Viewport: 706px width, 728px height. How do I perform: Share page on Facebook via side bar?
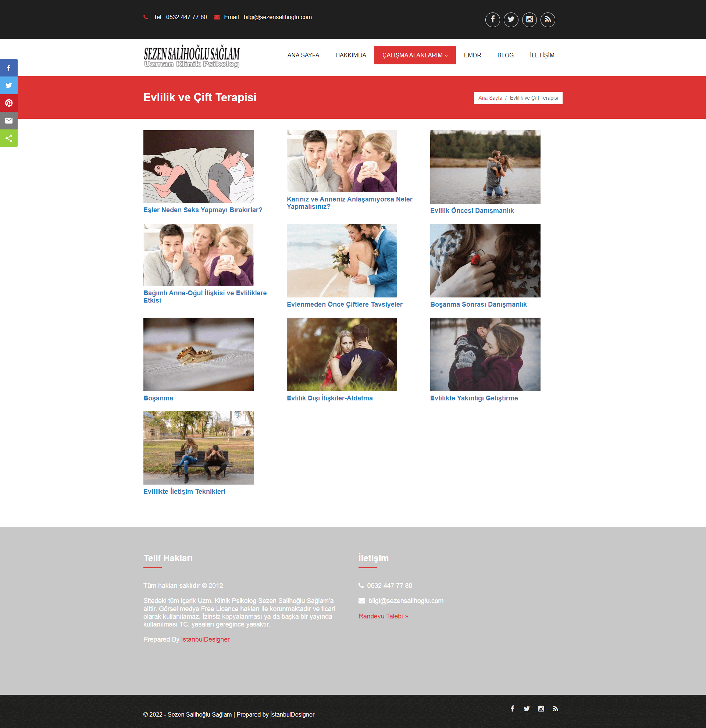[9, 68]
